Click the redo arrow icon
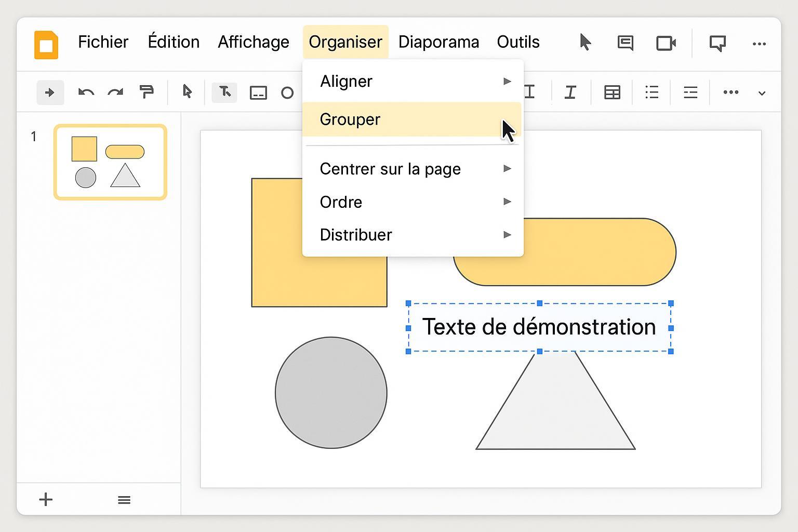The height and width of the screenshot is (532, 798). (x=115, y=92)
